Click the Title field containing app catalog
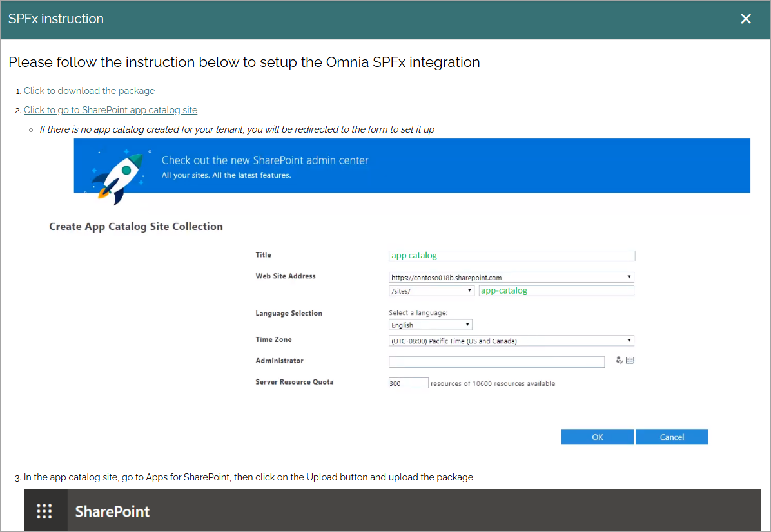 coord(511,256)
